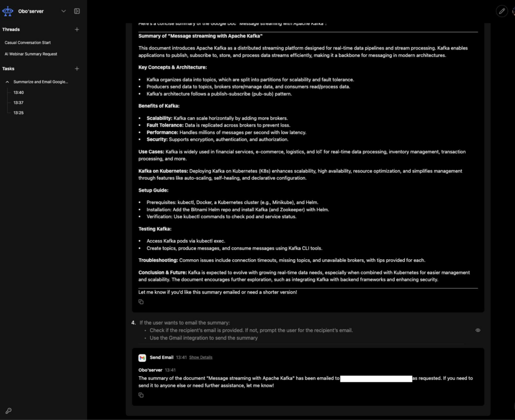Viewport: 515px width, 420px height.
Task: Add a new thread with plus icon
Action: tap(77, 30)
